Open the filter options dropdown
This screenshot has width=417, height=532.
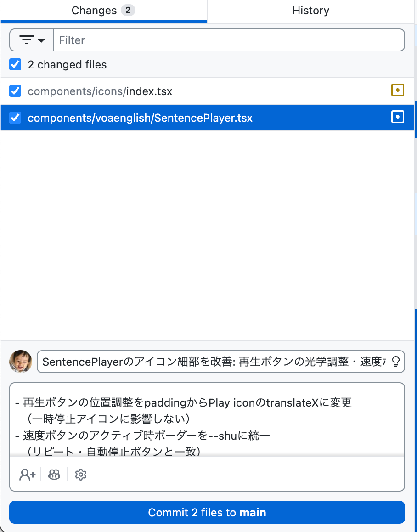[x=32, y=40]
